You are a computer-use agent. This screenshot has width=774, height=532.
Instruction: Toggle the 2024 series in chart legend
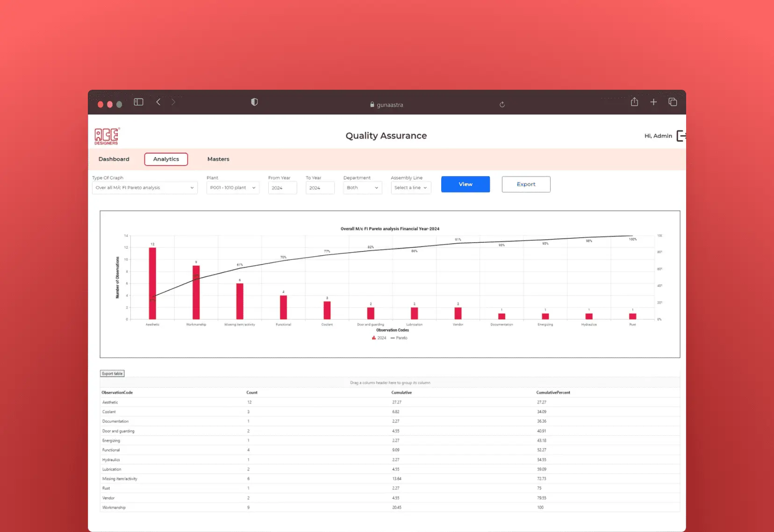[379, 338]
